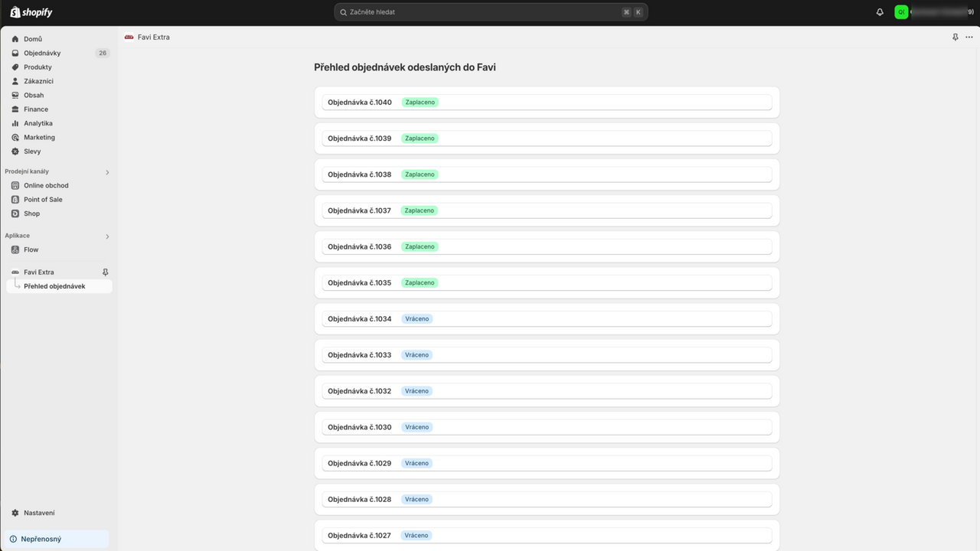Open the Flow app icon
Image resolution: width=980 pixels, height=551 pixels.
(x=15, y=249)
